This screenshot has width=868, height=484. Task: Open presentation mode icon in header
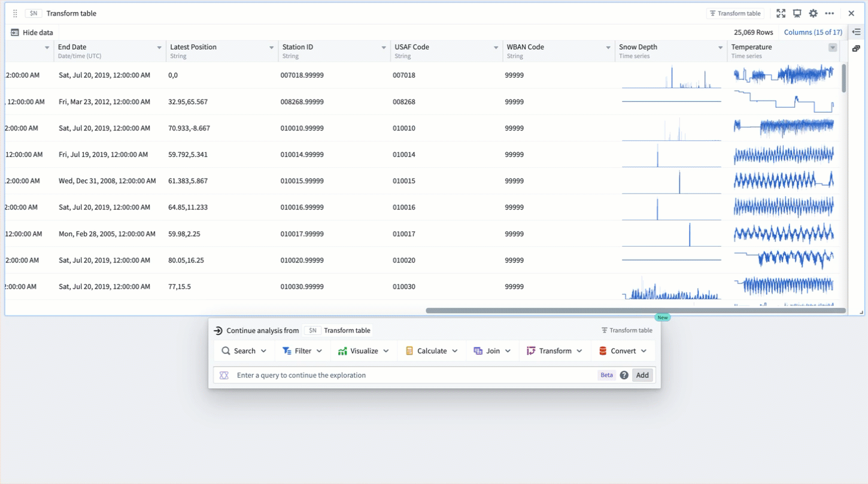click(797, 13)
